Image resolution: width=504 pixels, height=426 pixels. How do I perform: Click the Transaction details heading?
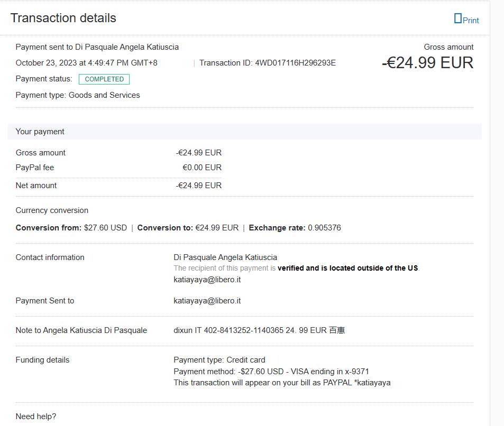(x=63, y=18)
